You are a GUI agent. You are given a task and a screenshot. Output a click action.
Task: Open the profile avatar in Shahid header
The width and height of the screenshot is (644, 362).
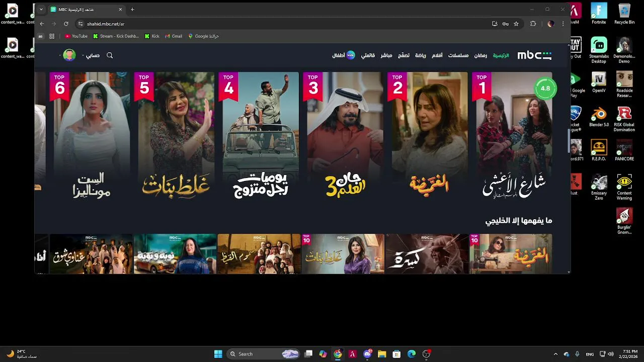(69, 55)
